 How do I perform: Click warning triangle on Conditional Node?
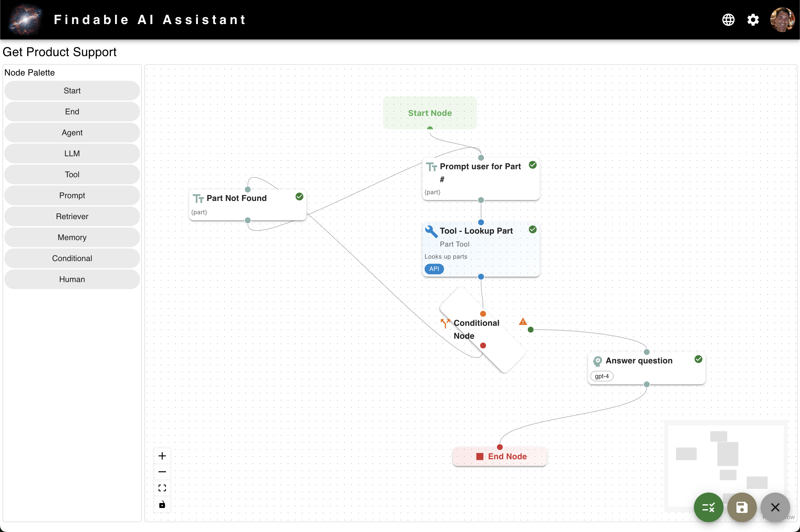523,322
